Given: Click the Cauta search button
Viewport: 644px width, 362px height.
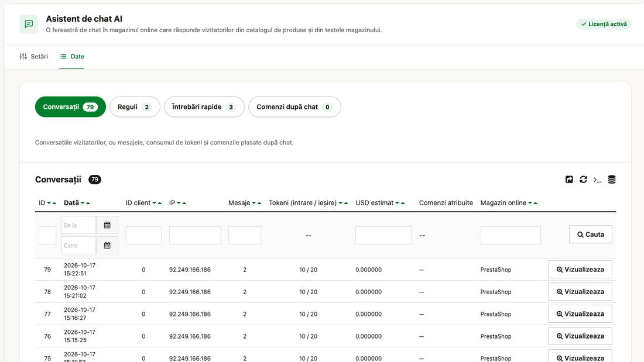Looking at the screenshot, I should pos(590,235).
